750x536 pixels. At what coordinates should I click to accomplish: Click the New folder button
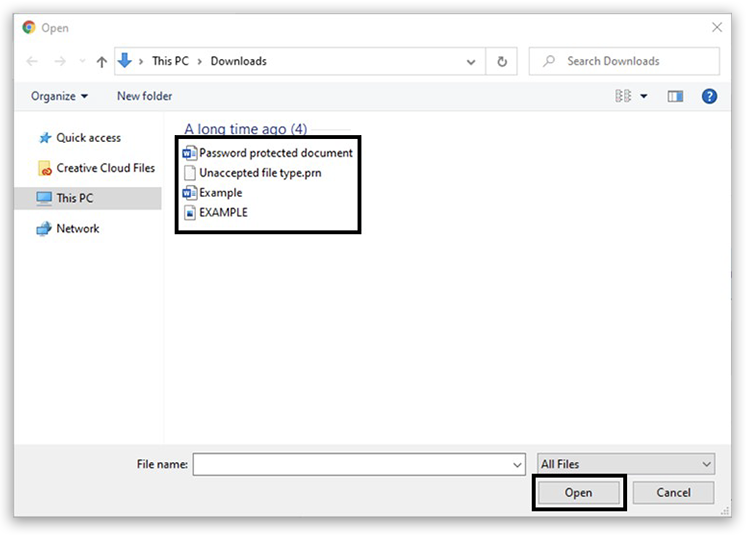[144, 96]
